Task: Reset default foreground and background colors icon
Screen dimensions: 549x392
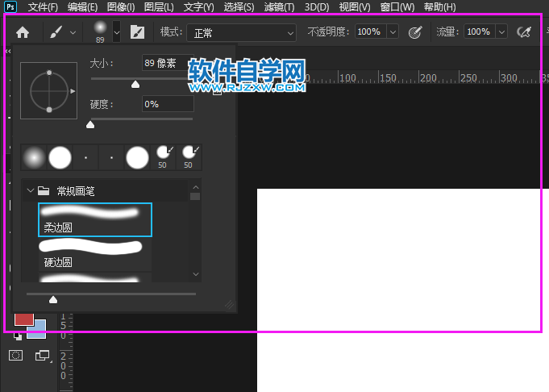Action: click(18, 336)
